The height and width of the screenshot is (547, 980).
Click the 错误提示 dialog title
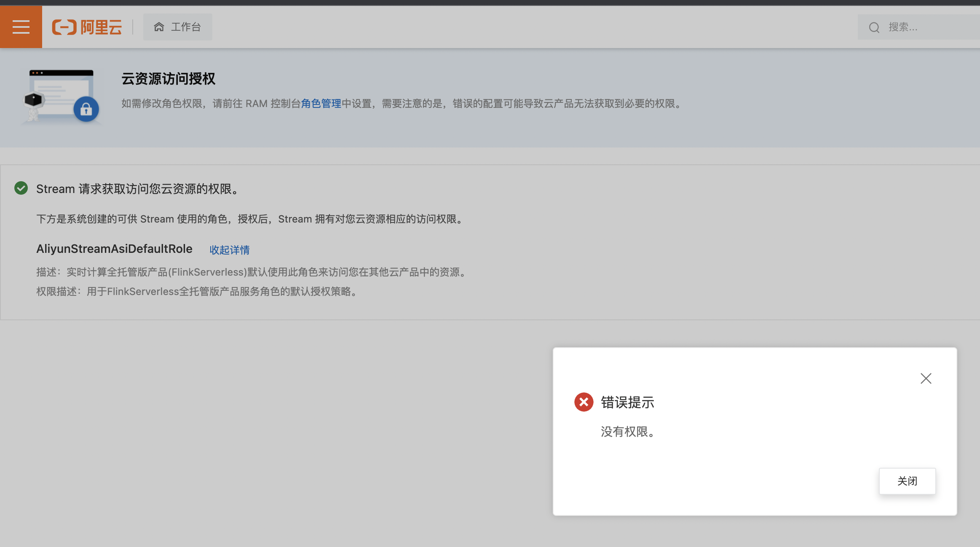627,402
